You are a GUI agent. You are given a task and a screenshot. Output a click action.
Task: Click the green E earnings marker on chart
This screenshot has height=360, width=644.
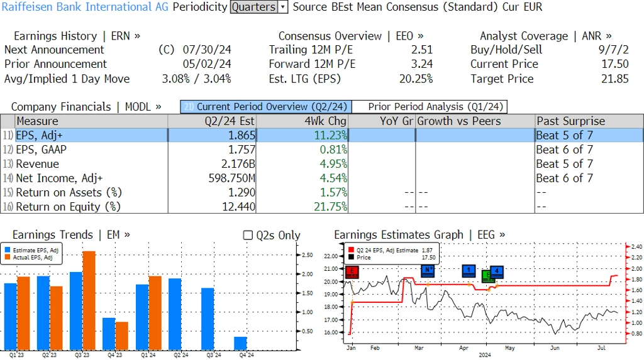point(487,276)
